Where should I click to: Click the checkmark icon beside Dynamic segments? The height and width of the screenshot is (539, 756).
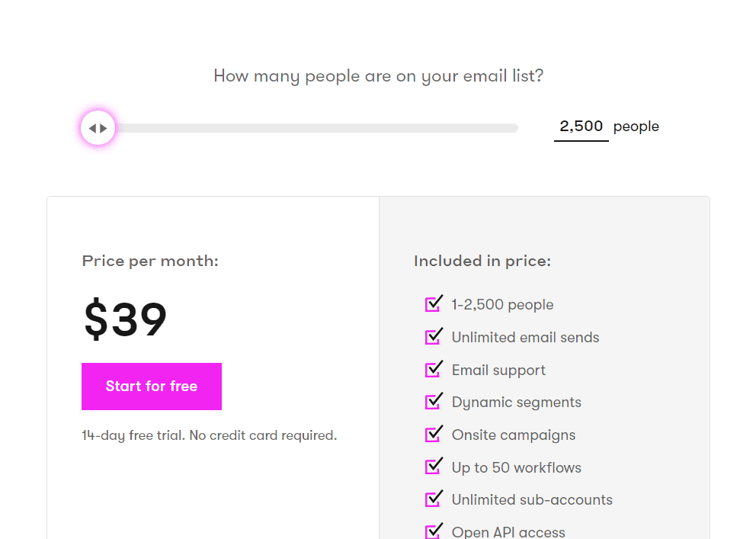(434, 401)
